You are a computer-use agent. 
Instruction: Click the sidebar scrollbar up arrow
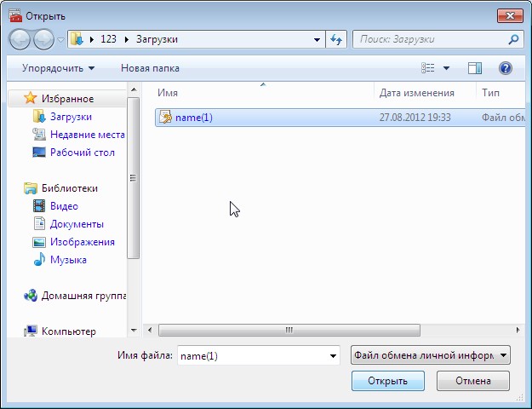pos(134,89)
